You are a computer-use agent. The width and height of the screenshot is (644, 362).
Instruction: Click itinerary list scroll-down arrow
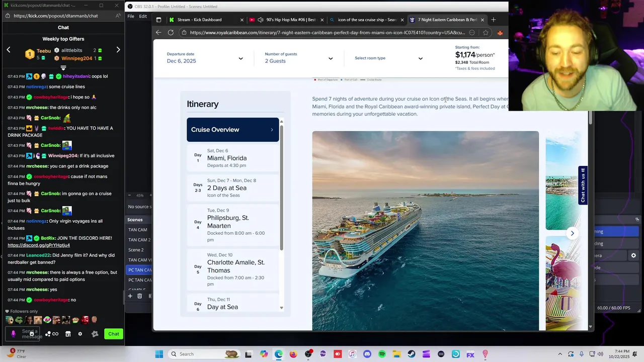282,308
